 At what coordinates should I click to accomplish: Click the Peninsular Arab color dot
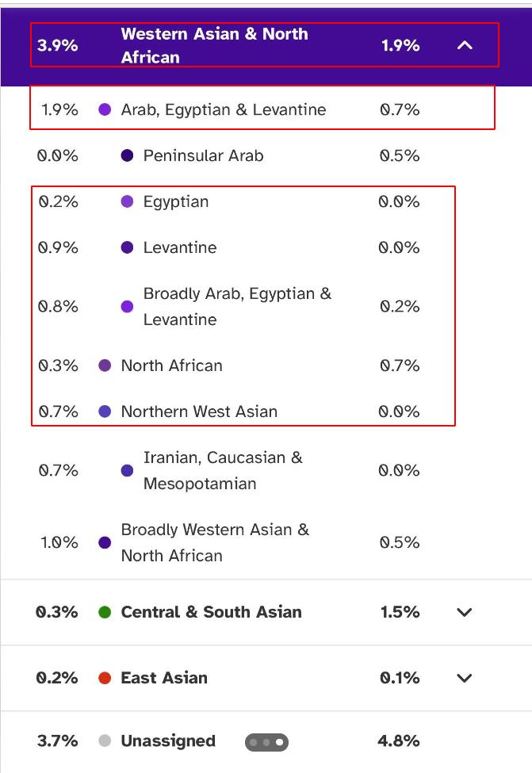click(x=127, y=156)
